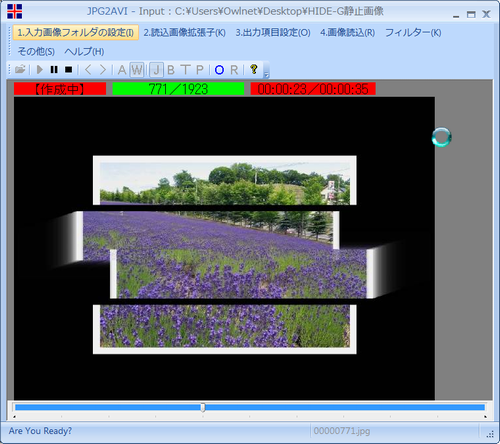This screenshot has width=500, height=444.
Task: Click the frame progress slider thumb
Action: [203, 407]
